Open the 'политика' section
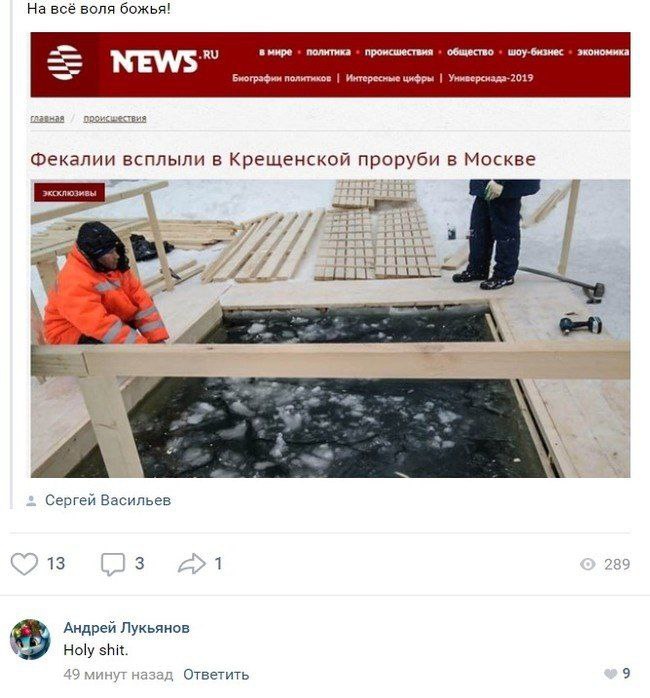The width and height of the screenshot is (650, 698). 329,52
